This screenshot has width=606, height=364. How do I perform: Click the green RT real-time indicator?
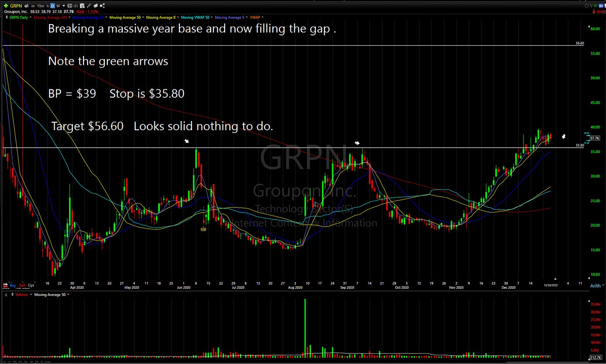[596, 6]
